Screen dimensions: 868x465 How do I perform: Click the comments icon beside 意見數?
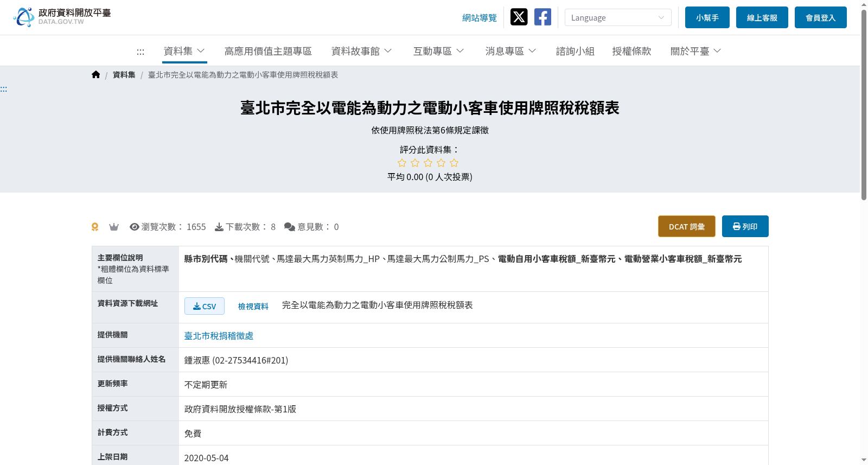coord(290,227)
